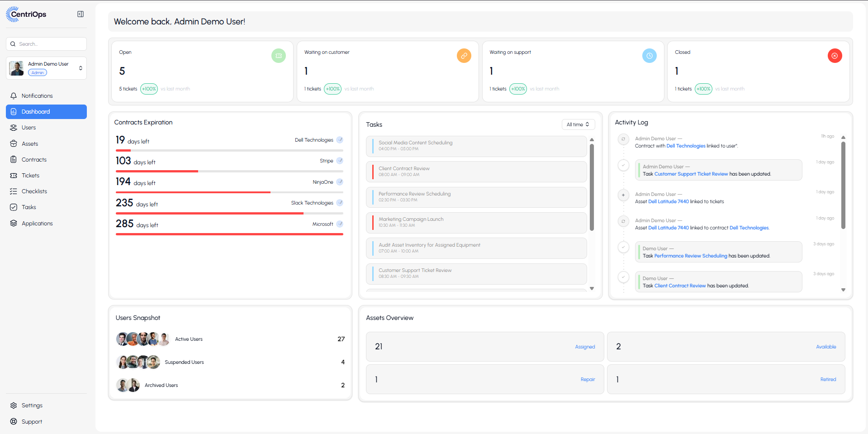Open Notifications via the bell icon
868x434 pixels.
(14, 96)
